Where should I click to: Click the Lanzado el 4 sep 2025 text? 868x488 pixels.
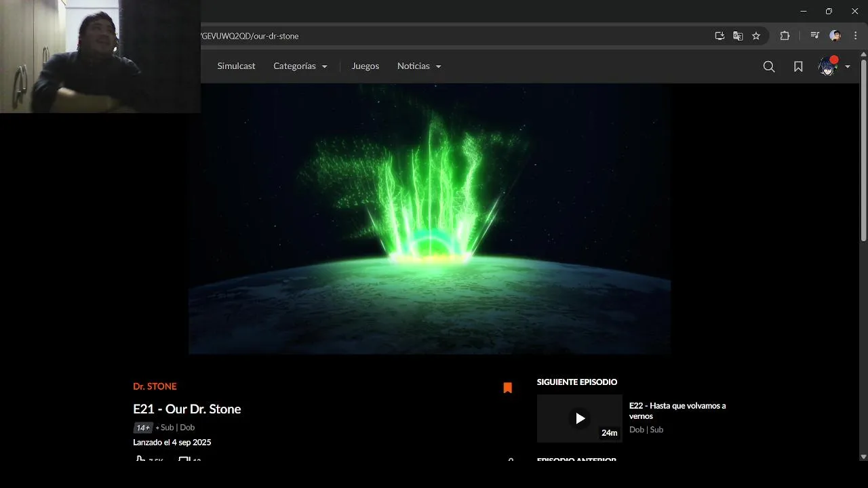click(172, 443)
